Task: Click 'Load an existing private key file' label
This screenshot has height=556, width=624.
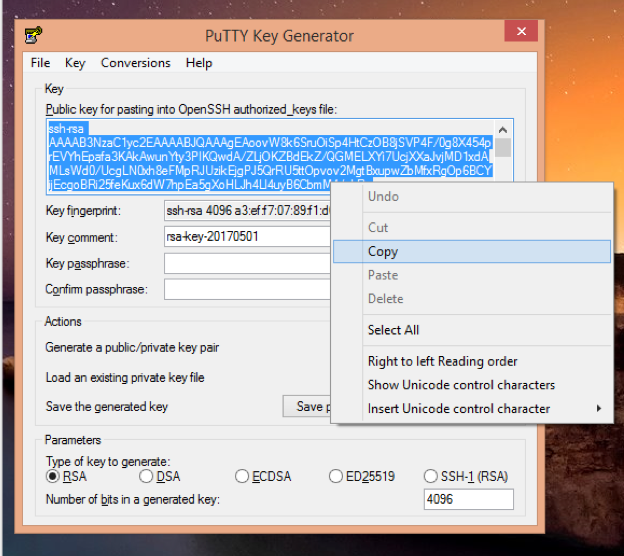Action: click(x=125, y=377)
